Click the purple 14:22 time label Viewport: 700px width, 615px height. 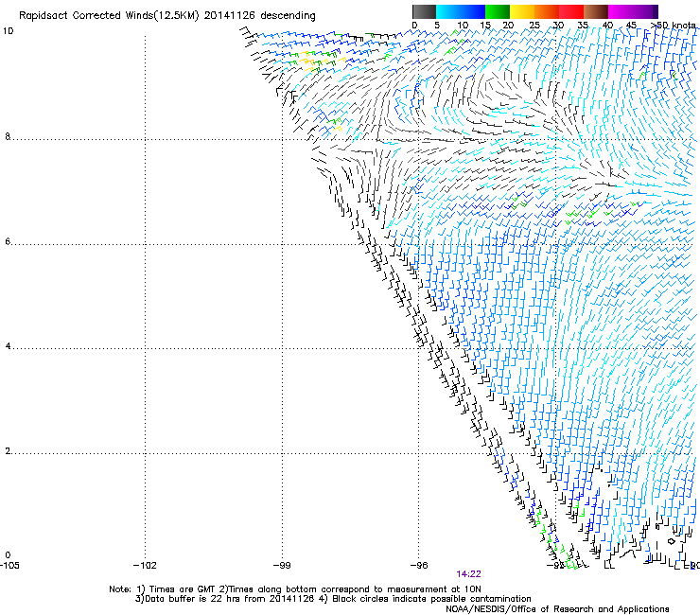(468, 574)
